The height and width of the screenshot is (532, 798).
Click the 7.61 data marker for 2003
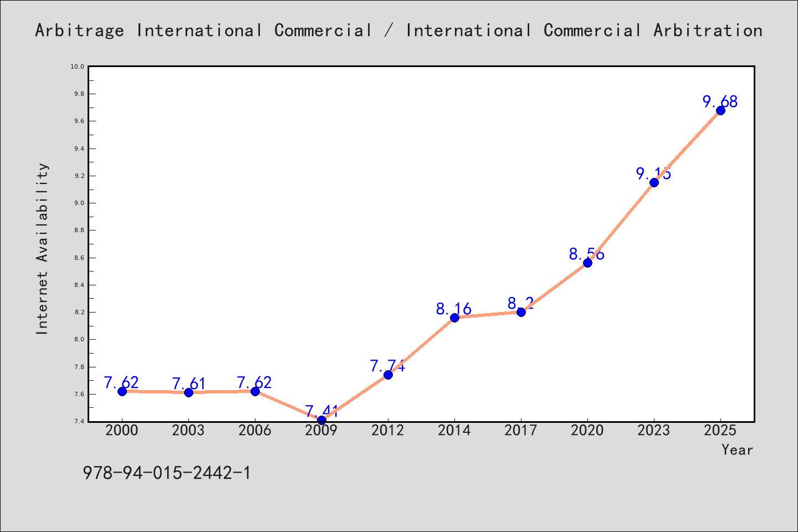tap(188, 392)
